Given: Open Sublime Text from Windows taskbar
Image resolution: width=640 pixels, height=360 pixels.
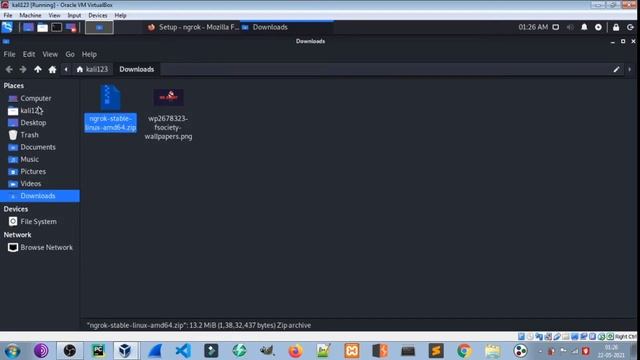Looking at the screenshot, I should click(436, 351).
